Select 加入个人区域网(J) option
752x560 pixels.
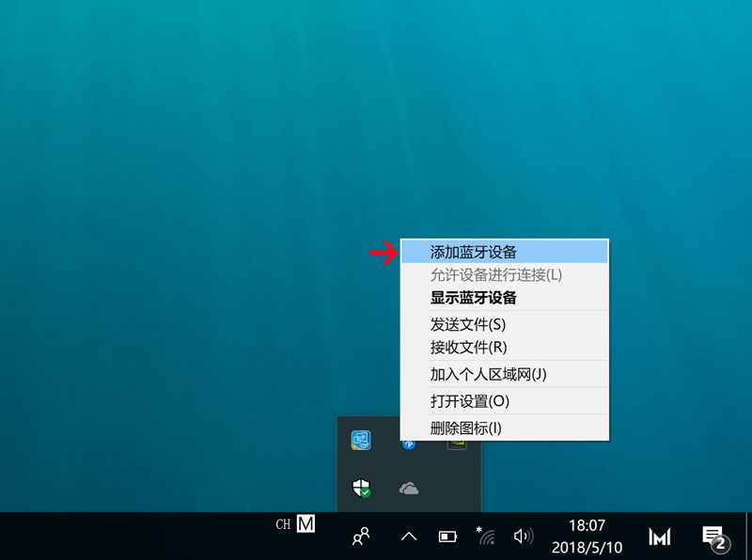pyautogui.click(x=488, y=374)
